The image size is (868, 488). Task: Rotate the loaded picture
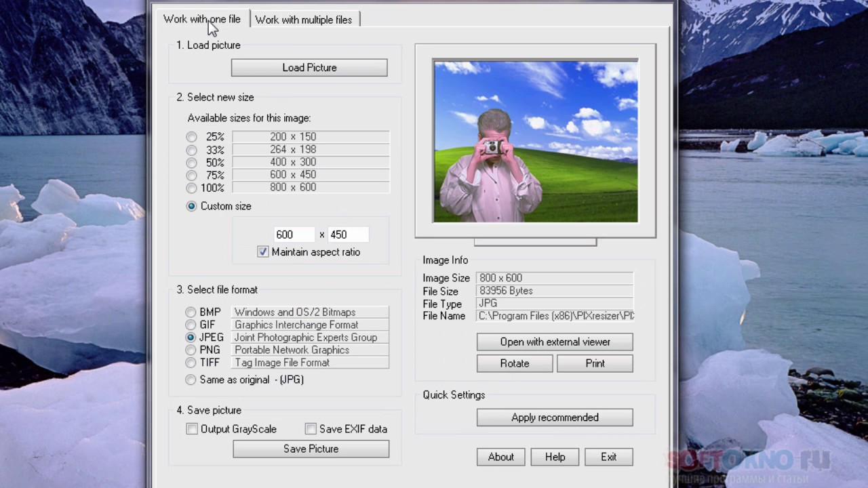point(515,363)
